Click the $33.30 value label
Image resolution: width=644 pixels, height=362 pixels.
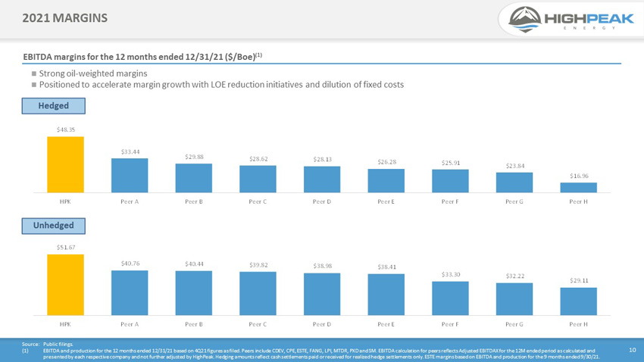click(451, 275)
